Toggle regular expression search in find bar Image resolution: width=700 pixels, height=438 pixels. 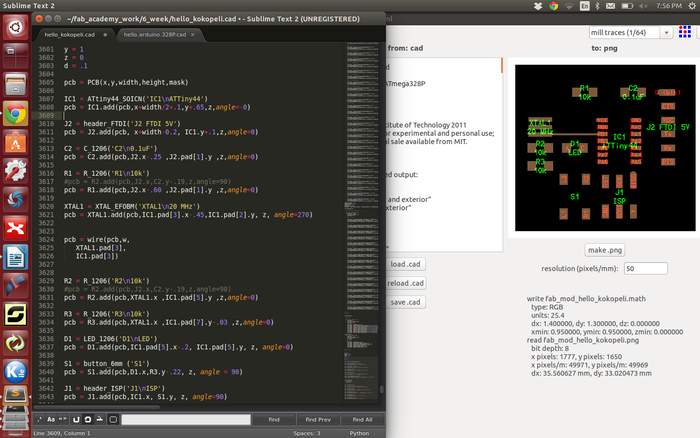click(x=40, y=419)
